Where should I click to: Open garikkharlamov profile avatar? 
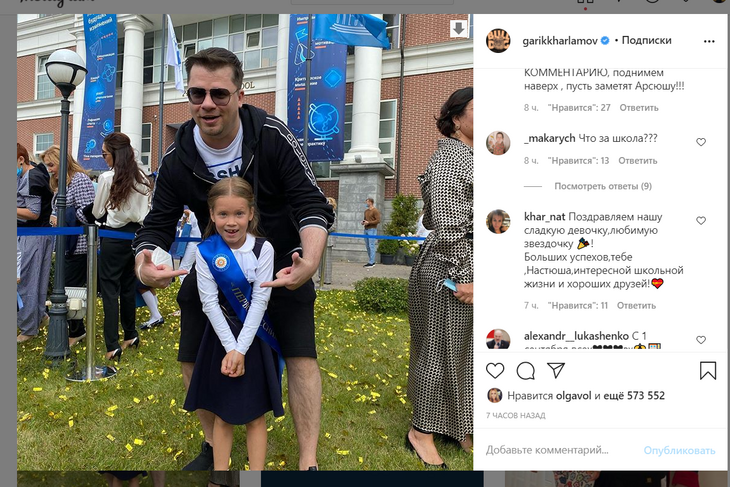[498, 41]
